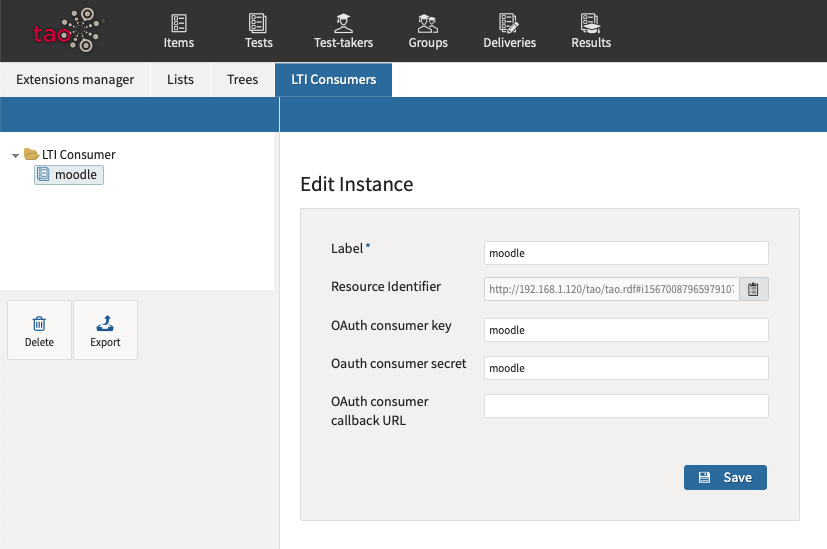Switch to Extensions manager tab
The image size is (827, 549).
[75, 80]
